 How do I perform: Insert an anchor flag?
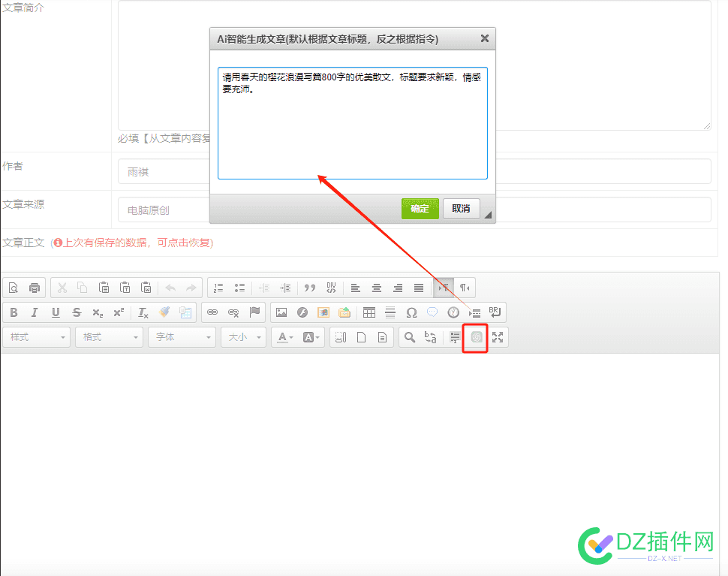(x=254, y=312)
